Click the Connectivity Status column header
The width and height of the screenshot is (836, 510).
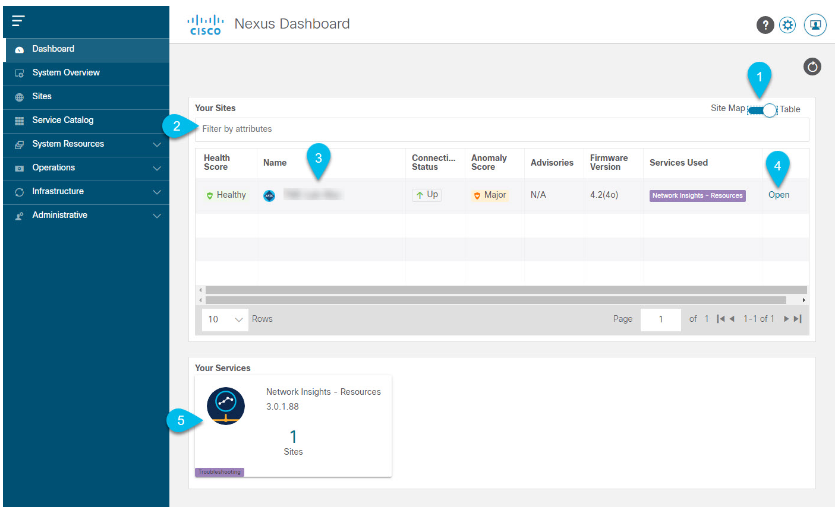pos(433,163)
